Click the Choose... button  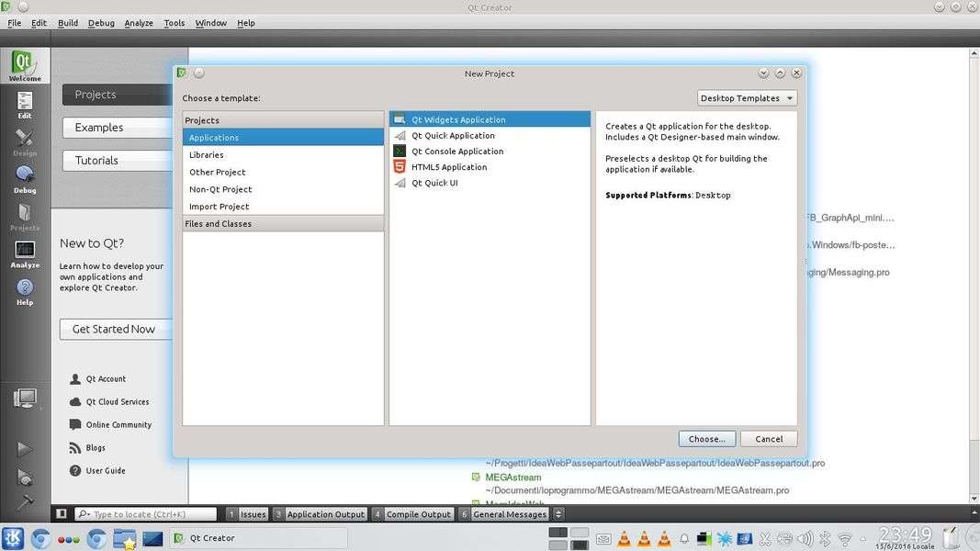[707, 439]
